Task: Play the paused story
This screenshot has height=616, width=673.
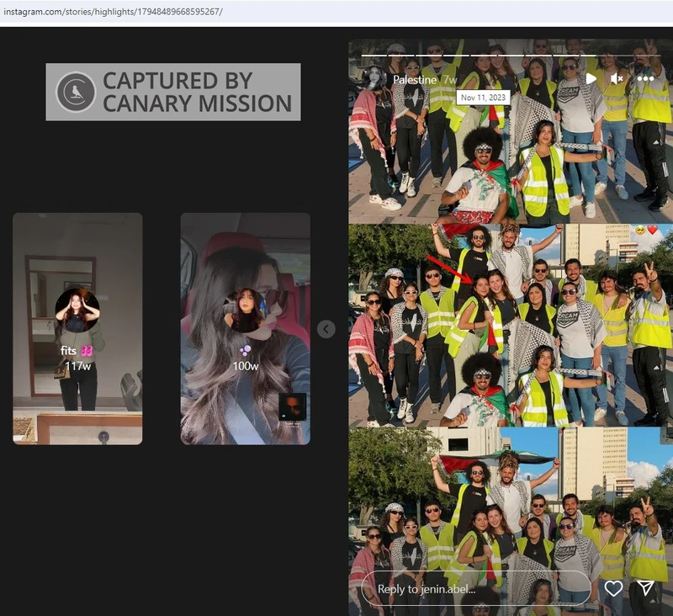Action: [x=591, y=78]
